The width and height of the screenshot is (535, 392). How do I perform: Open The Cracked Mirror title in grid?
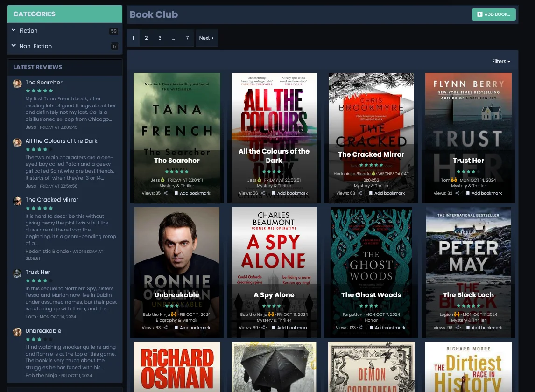coord(371,154)
